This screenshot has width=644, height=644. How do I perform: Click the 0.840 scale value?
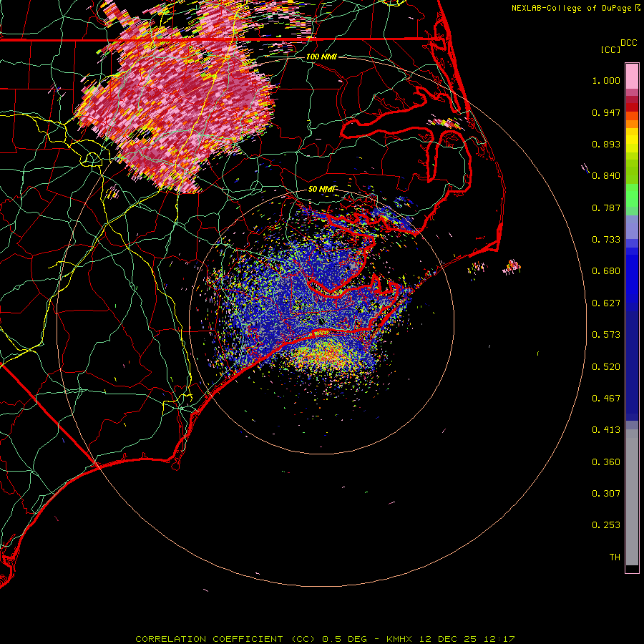(606, 176)
